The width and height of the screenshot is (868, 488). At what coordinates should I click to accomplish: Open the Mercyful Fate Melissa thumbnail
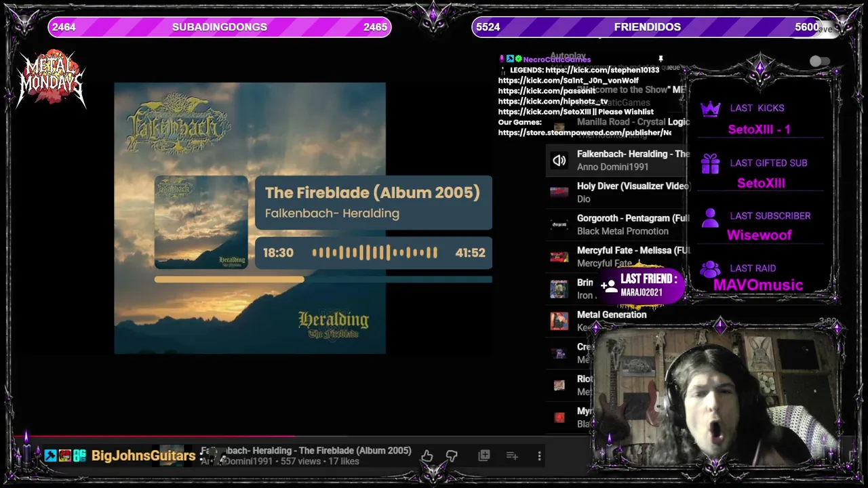coord(559,256)
